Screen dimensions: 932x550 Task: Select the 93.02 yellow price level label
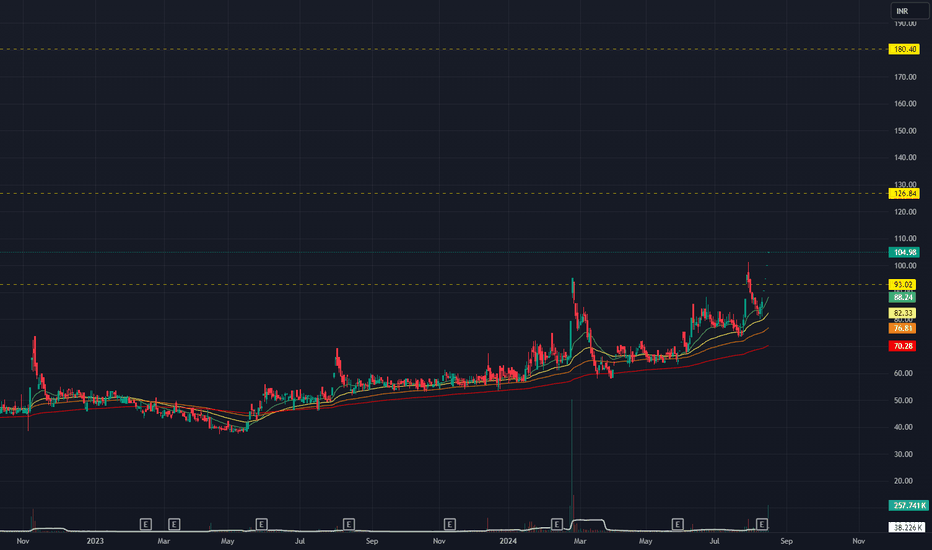[902, 284]
